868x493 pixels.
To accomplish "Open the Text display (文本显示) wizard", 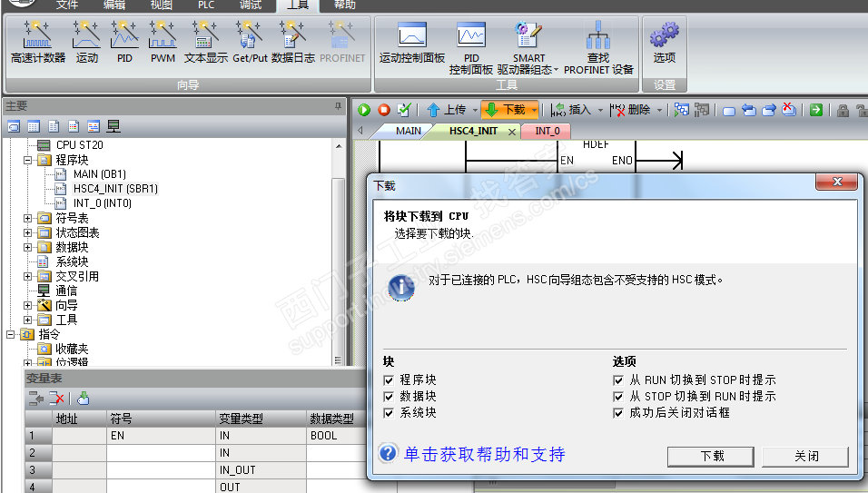I will (x=205, y=42).
